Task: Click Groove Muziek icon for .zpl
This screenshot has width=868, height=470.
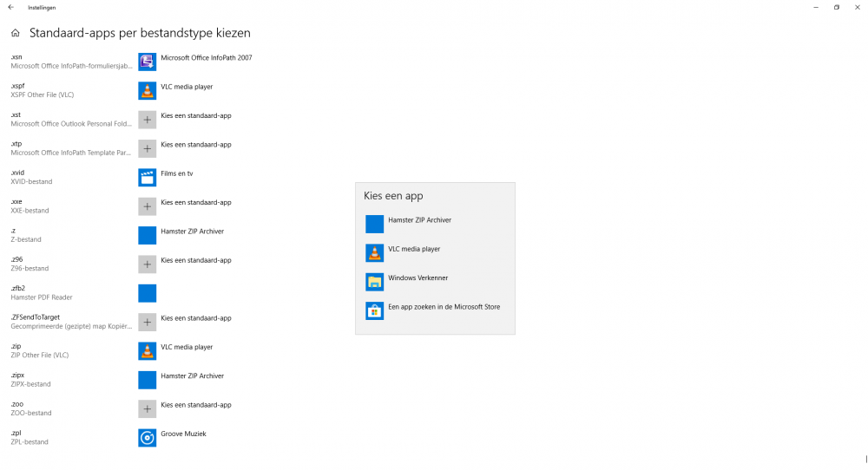Action: click(x=148, y=438)
